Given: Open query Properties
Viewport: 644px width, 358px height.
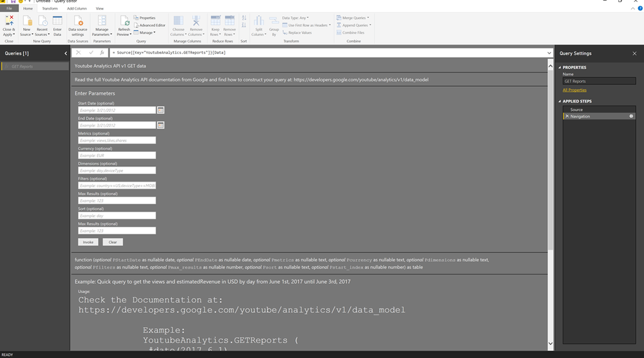Looking at the screenshot, I should 144,18.
